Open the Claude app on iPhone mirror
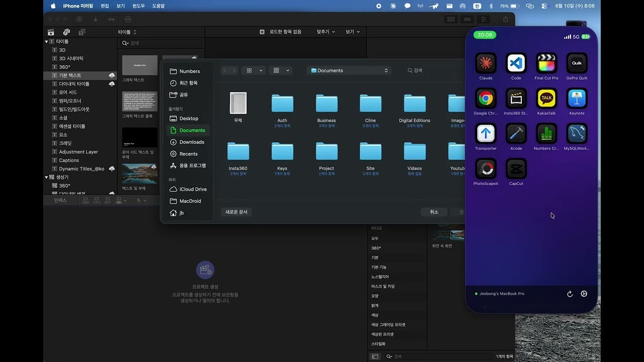Image resolution: width=644 pixels, height=362 pixels. click(x=486, y=63)
